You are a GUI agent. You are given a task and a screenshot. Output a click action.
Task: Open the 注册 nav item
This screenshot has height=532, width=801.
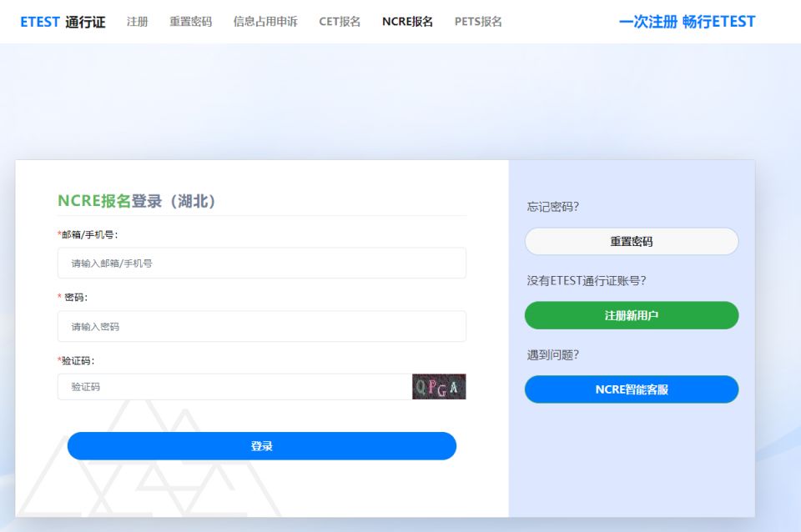tap(138, 22)
